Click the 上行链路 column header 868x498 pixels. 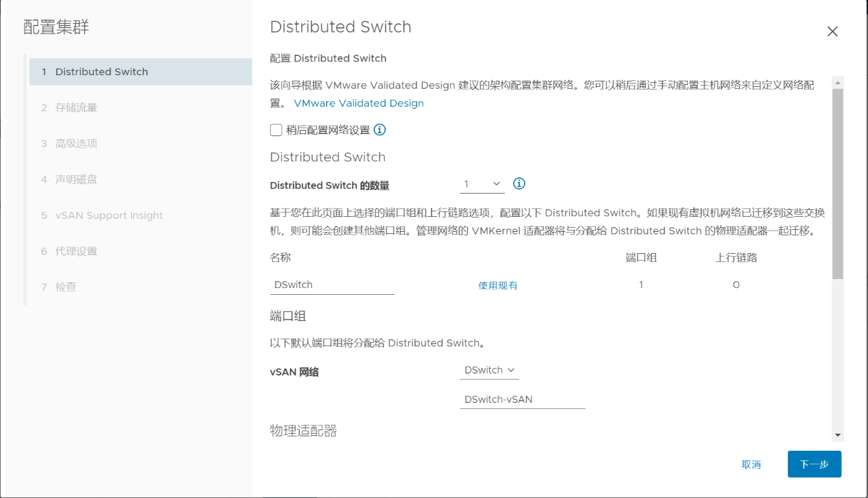737,258
